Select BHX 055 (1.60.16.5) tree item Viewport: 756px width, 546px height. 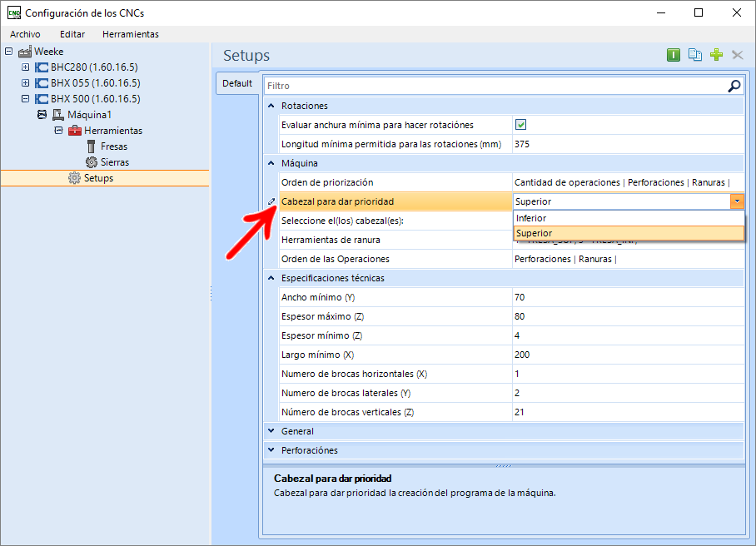click(96, 83)
